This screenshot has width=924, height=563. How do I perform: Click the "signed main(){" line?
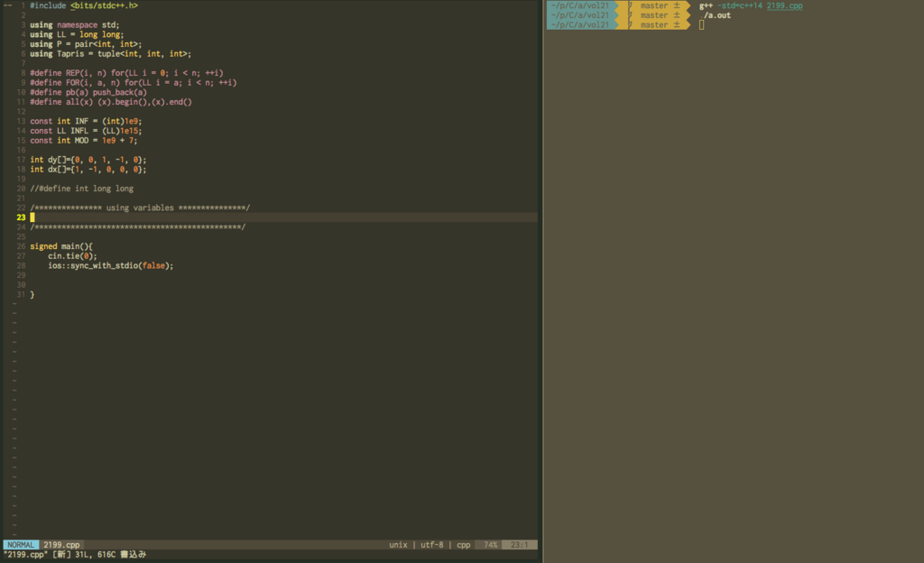[61, 246]
